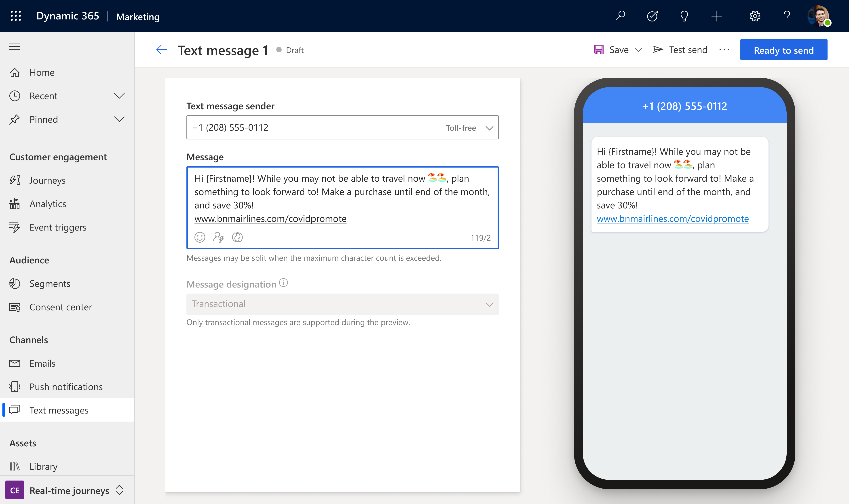
Task: Select Journeys in the sidebar
Action: [x=48, y=180]
